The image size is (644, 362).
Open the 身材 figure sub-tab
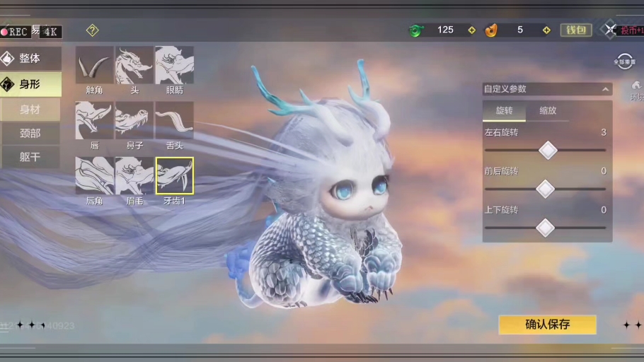pyautogui.click(x=31, y=110)
